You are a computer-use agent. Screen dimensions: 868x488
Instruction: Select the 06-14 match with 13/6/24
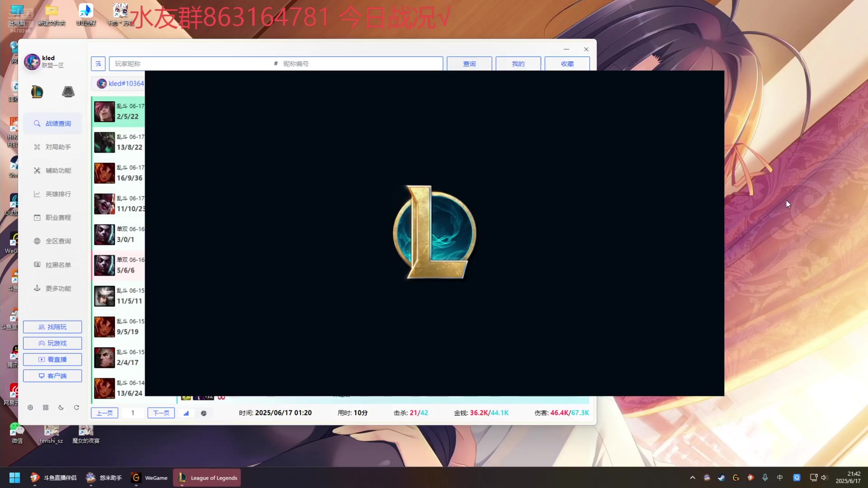[118, 388]
